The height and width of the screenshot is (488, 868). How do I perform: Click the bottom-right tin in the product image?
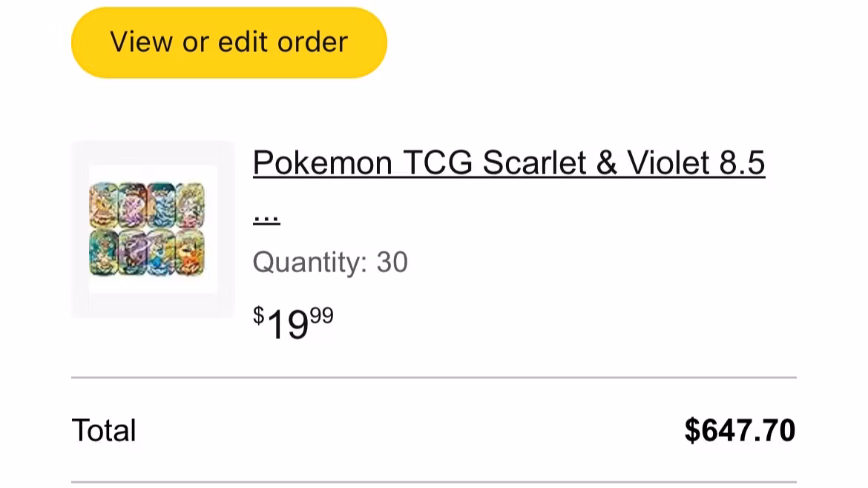192,253
